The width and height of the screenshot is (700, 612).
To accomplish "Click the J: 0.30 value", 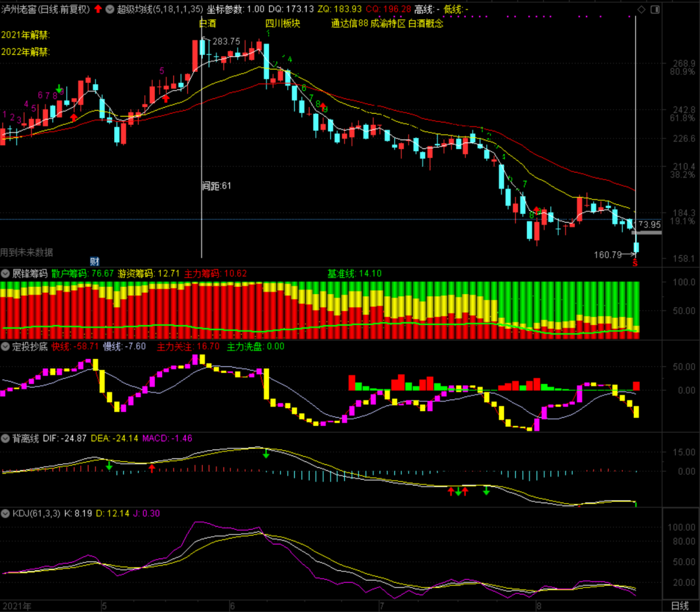I will click(146, 514).
